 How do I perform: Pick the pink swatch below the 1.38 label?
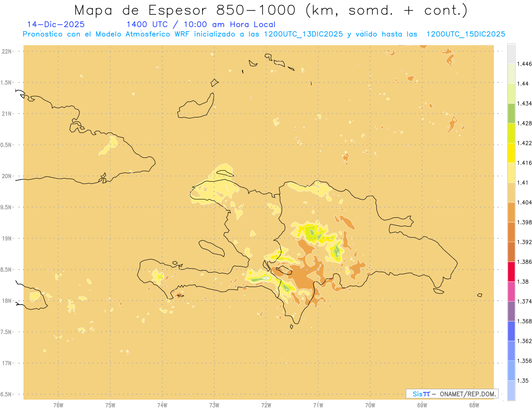(511, 291)
